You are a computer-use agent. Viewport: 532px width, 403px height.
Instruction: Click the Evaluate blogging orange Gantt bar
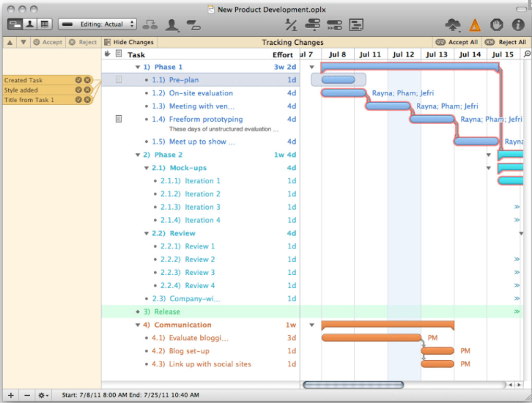pyautogui.click(x=371, y=337)
